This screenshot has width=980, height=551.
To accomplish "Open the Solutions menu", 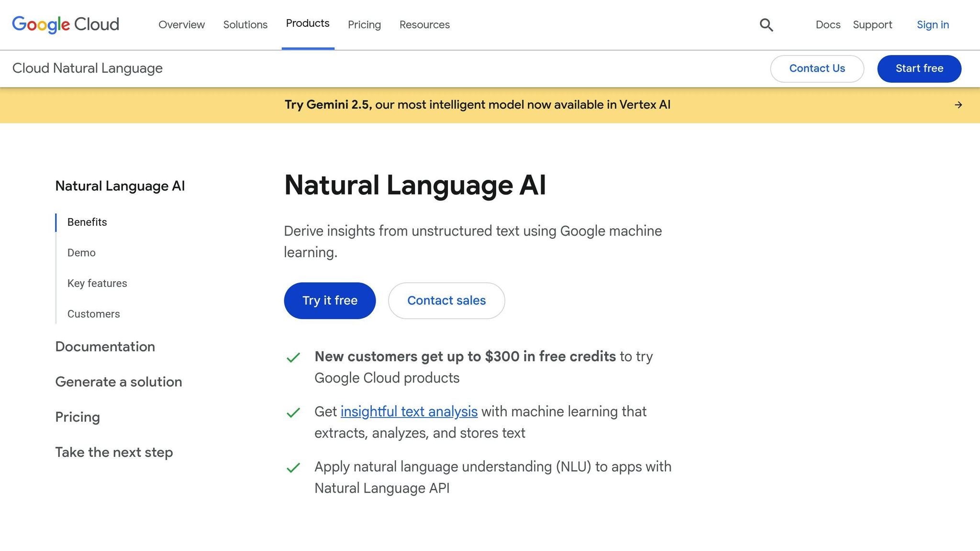I will pyautogui.click(x=245, y=24).
